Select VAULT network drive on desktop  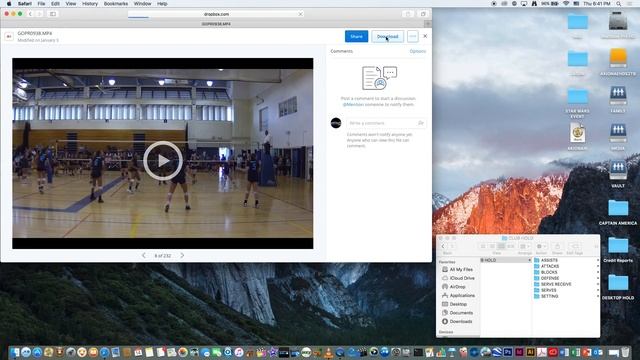[x=618, y=174]
